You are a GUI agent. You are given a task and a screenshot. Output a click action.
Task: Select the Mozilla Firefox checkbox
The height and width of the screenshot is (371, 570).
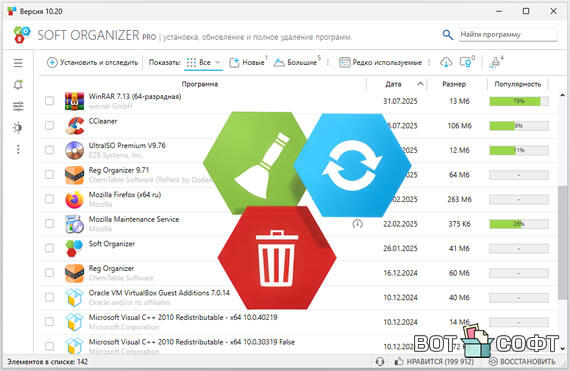coord(49,199)
